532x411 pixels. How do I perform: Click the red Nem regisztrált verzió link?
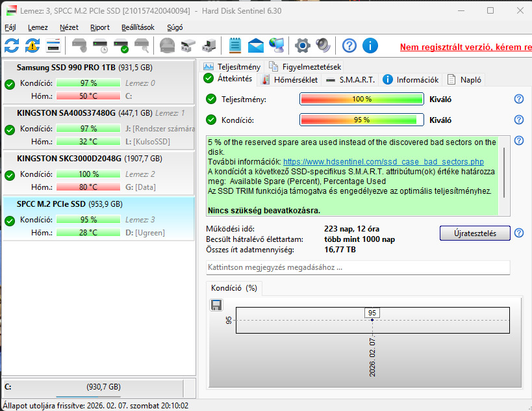click(466, 47)
